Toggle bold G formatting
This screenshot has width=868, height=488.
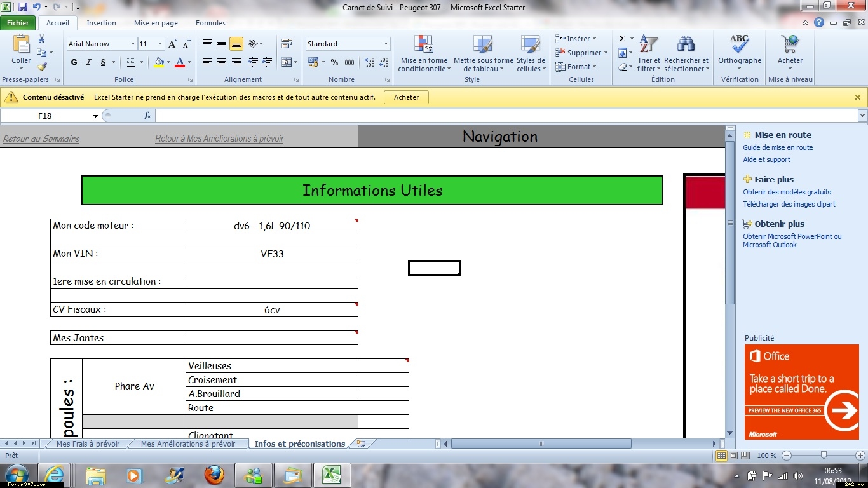[x=74, y=62]
